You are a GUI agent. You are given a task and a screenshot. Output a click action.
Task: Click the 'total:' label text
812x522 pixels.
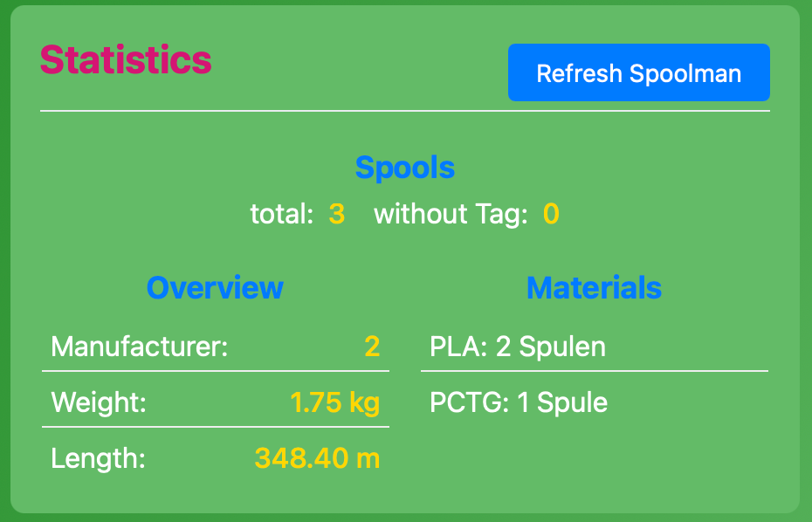[281, 214]
